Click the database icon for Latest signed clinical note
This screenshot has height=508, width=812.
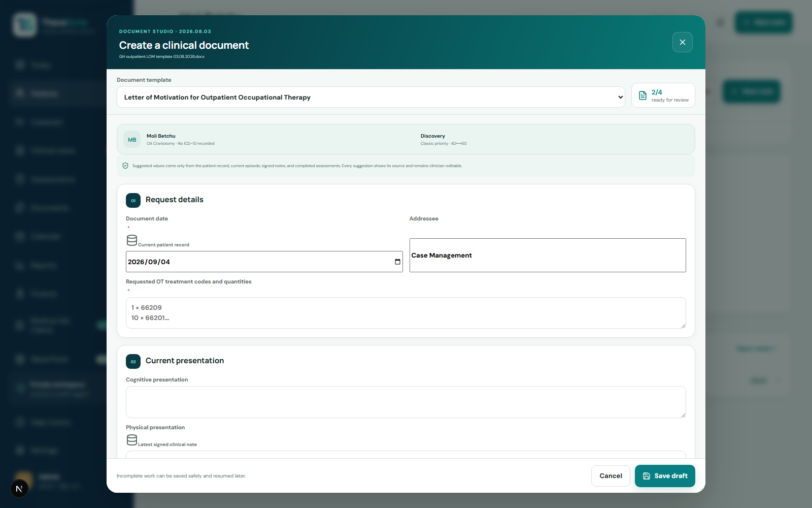[x=132, y=440]
